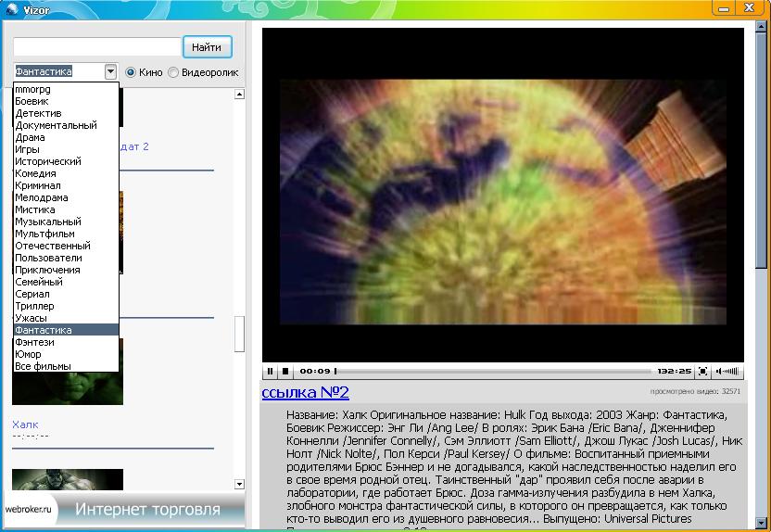Adjust the volume level bars
Image resolution: width=771 pixels, height=532 pixels.
(727, 372)
